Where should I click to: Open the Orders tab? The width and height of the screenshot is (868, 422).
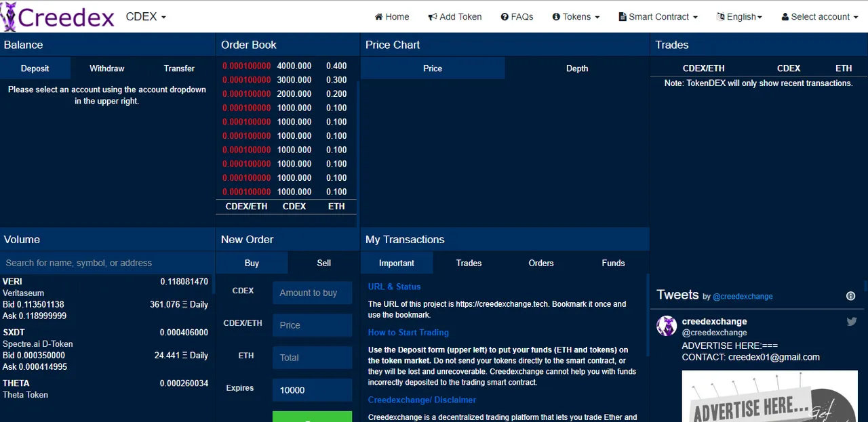[x=541, y=263]
